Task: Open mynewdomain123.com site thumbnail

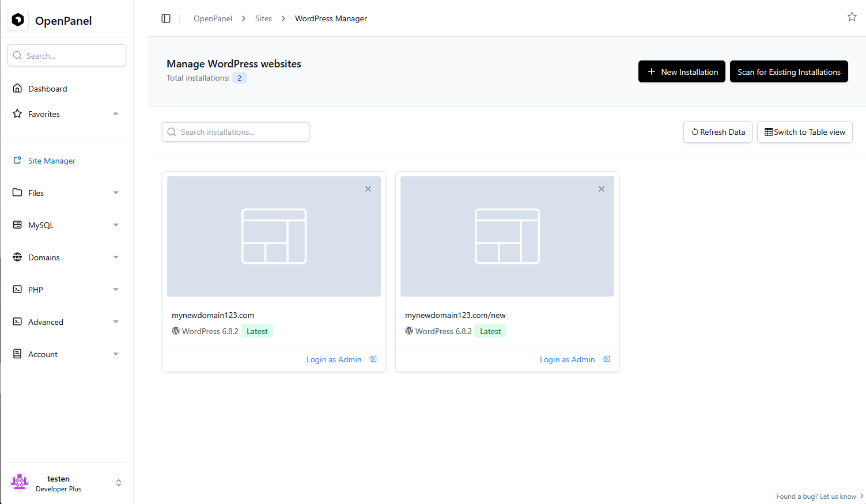Action: pos(274,236)
